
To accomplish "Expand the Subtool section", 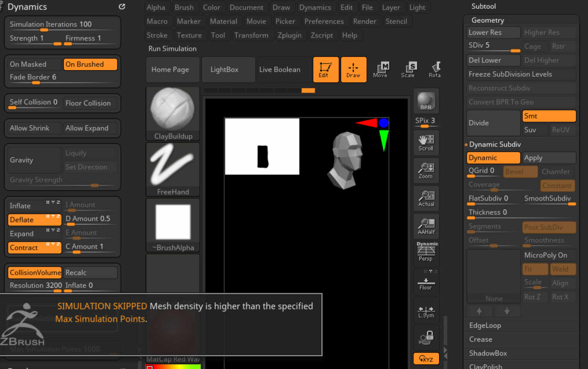I will (x=483, y=6).
